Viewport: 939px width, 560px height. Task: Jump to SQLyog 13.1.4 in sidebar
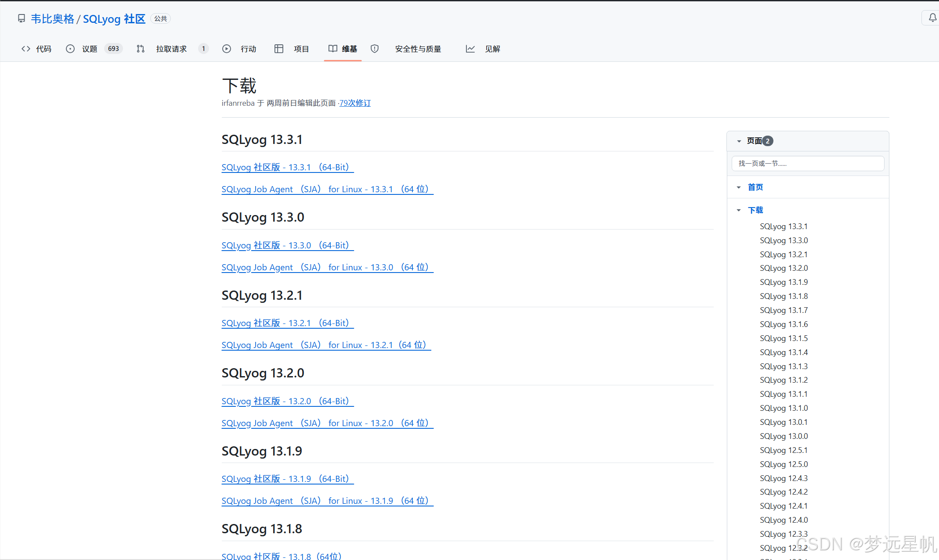point(784,352)
